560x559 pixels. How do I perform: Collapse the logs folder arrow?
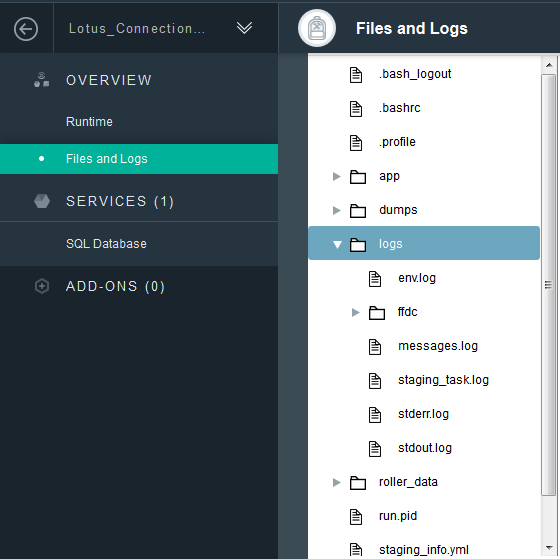337,244
